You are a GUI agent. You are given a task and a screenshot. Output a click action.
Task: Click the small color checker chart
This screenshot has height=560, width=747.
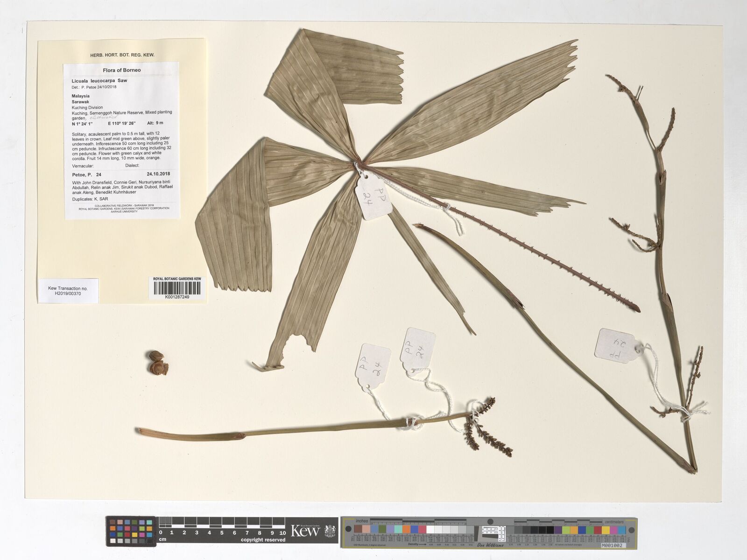tap(131, 531)
